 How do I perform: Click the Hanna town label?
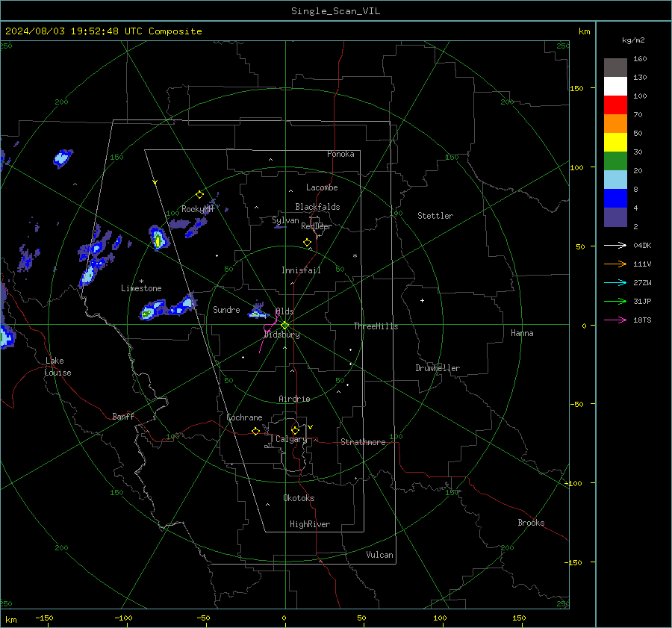click(x=522, y=333)
